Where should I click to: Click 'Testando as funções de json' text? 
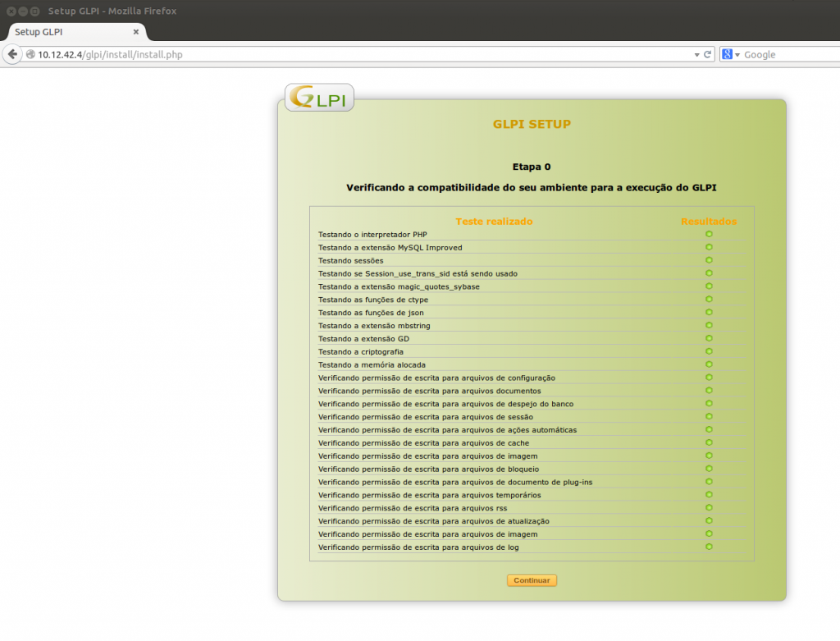coord(371,313)
